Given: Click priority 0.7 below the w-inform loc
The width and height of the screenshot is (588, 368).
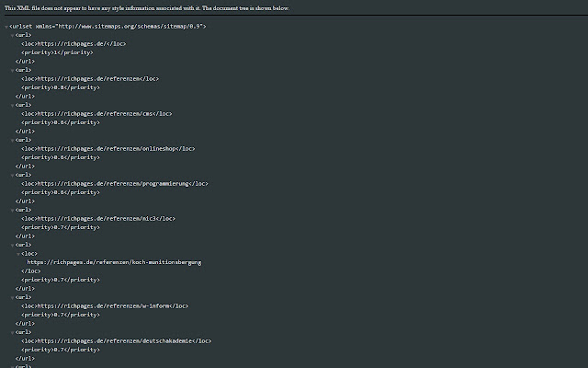Looking at the screenshot, I should [x=61, y=315].
